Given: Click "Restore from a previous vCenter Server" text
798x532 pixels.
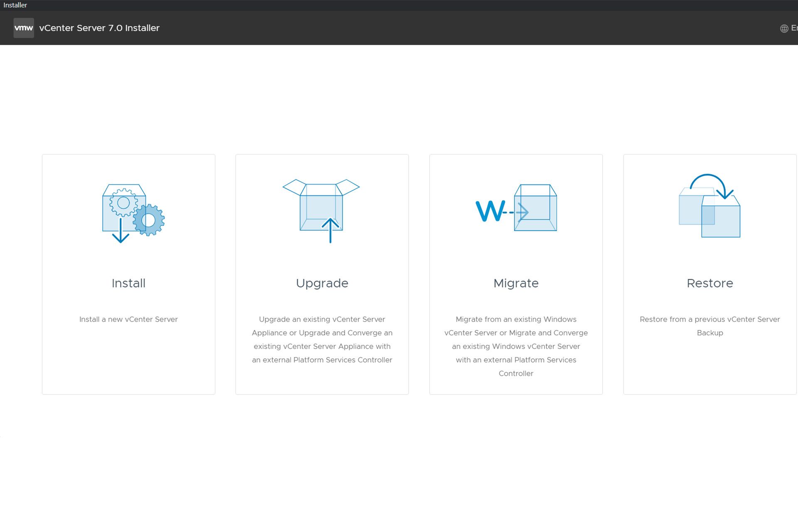Looking at the screenshot, I should 710,326.
